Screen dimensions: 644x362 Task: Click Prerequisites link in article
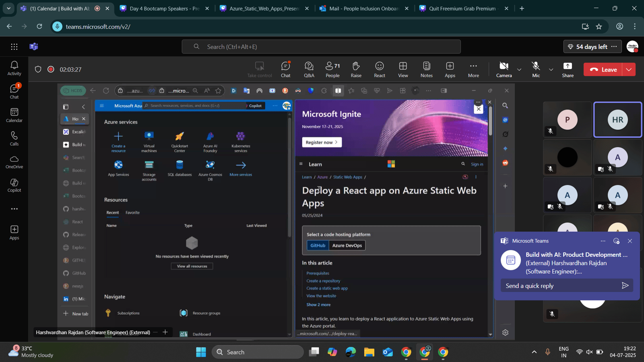point(318,274)
